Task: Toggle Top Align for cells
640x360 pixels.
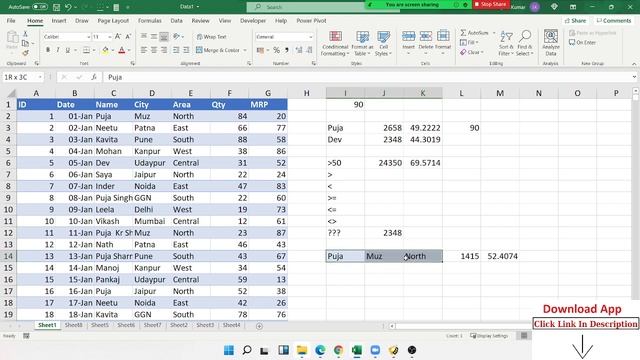Action: point(144,37)
